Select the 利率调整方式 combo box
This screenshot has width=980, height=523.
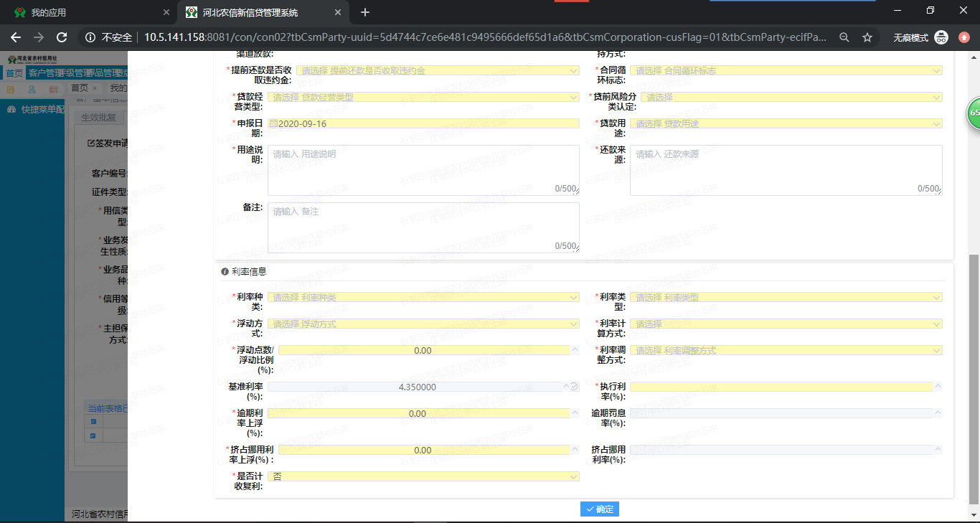pos(786,350)
